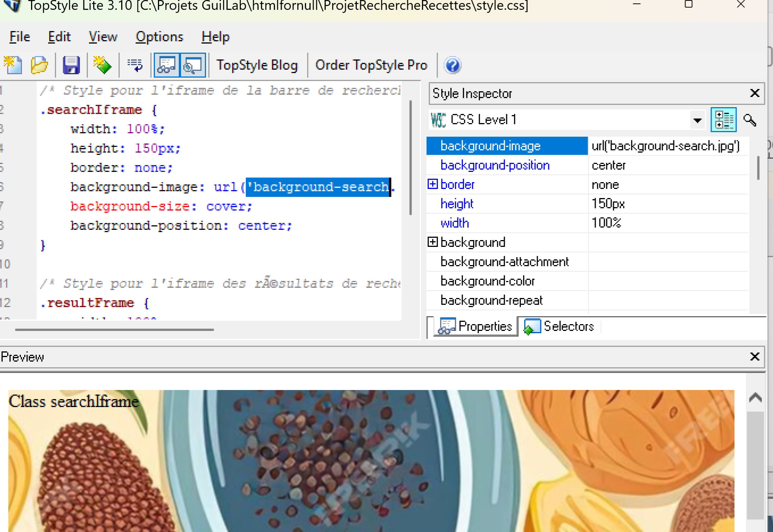
Task: Save the style sheet with floppy icon
Action: [x=71, y=65]
